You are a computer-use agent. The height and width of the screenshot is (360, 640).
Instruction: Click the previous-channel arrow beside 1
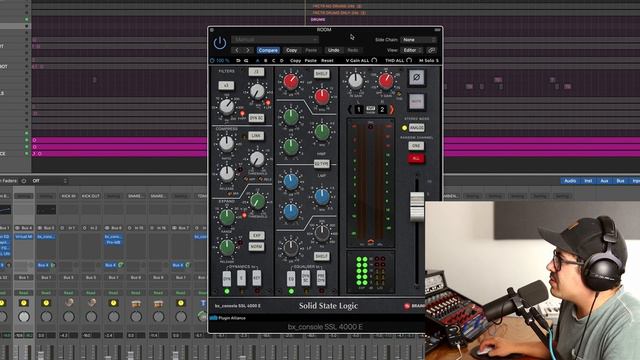point(349,109)
